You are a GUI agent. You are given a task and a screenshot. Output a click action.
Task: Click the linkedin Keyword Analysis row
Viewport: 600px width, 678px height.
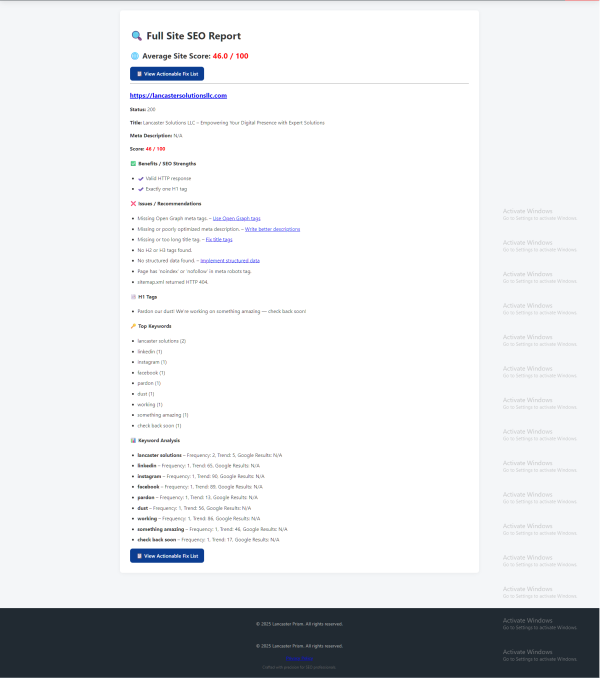point(198,466)
